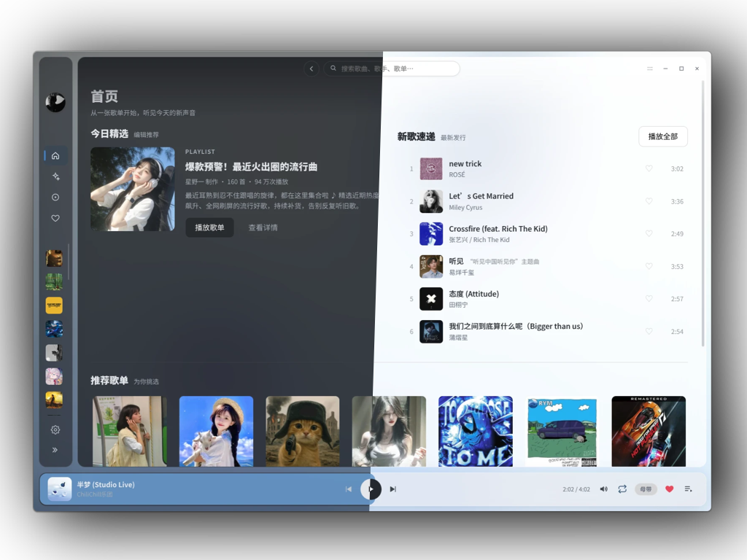Click the 半梦 (Studio Live) song title
Image resolution: width=747 pixels, height=560 pixels.
click(x=106, y=485)
